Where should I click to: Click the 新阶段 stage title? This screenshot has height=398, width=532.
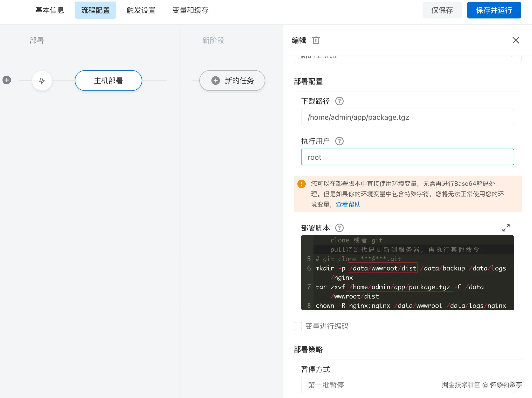click(213, 40)
